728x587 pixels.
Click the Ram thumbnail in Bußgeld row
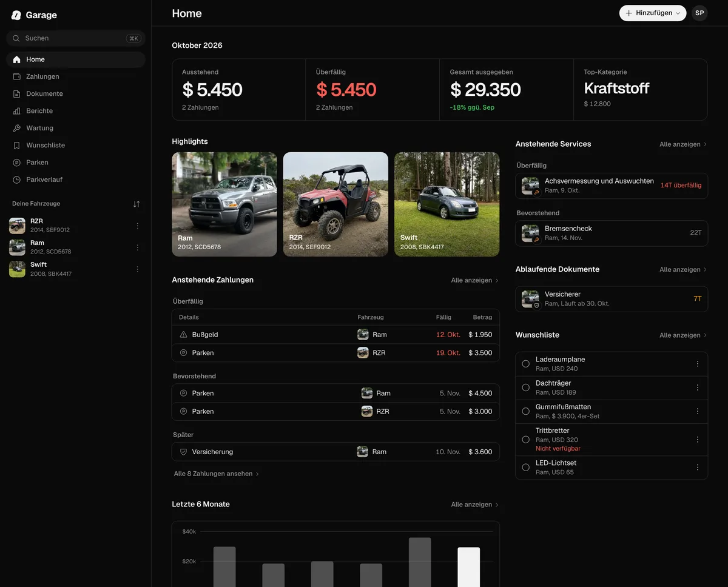pyautogui.click(x=363, y=335)
